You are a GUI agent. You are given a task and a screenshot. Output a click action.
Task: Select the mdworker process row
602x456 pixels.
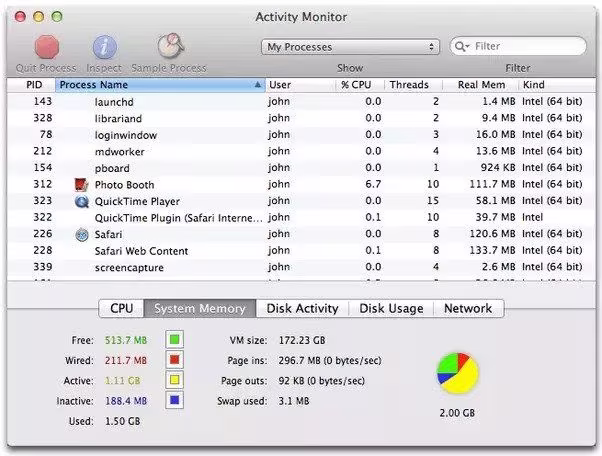pos(301,151)
